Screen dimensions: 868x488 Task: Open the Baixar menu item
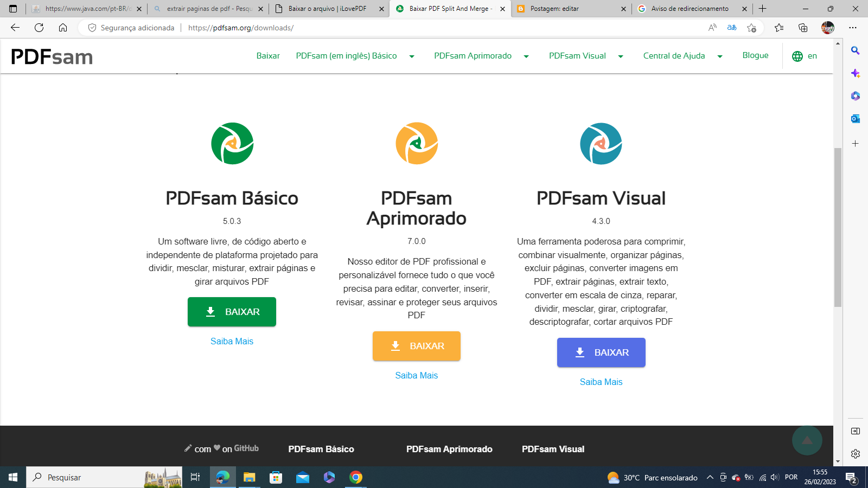click(x=268, y=56)
